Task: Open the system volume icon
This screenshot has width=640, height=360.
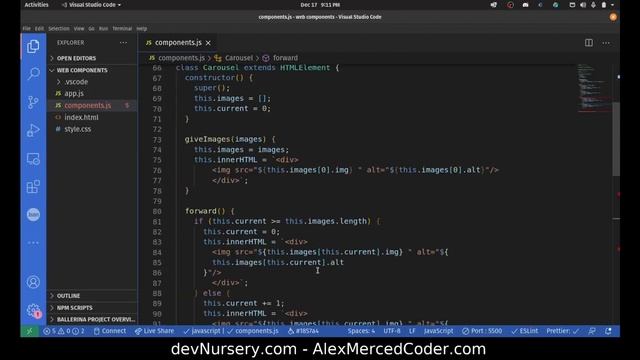Action: [x=583, y=5]
